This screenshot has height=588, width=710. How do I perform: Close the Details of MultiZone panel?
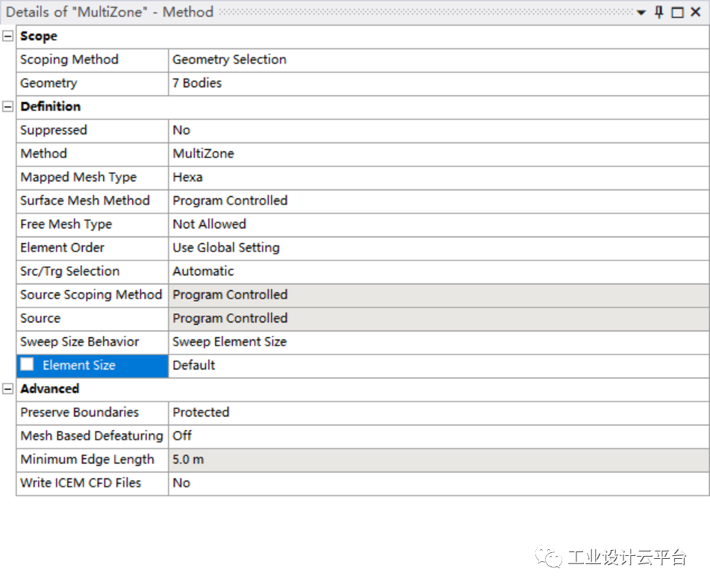pos(696,12)
